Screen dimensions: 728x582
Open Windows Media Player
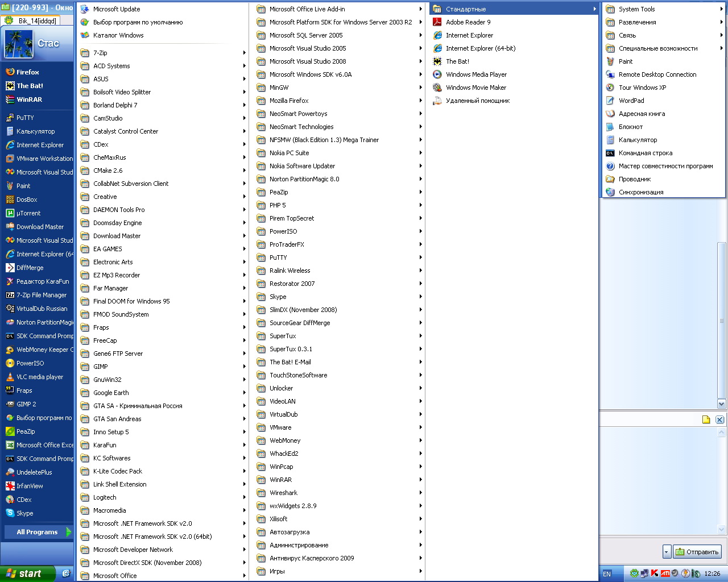pos(475,74)
